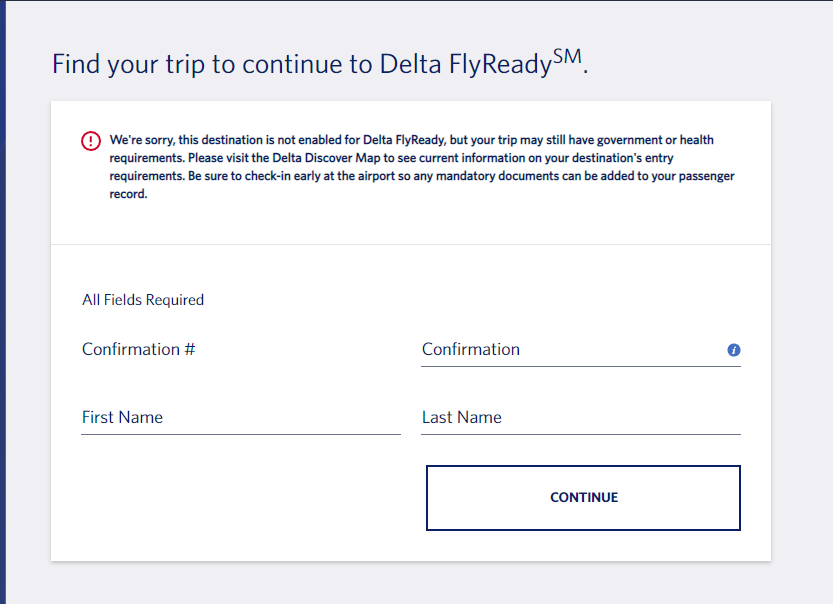Click the Find your trip page heading
Image resolution: width=833 pixels, height=604 pixels.
[x=320, y=64]
